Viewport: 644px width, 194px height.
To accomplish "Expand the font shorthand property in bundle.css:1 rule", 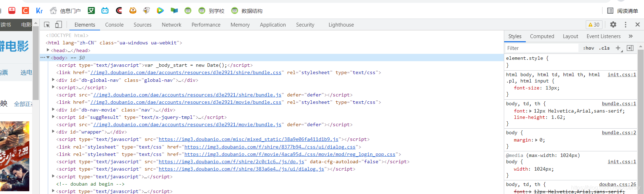I will pos(531,111).
